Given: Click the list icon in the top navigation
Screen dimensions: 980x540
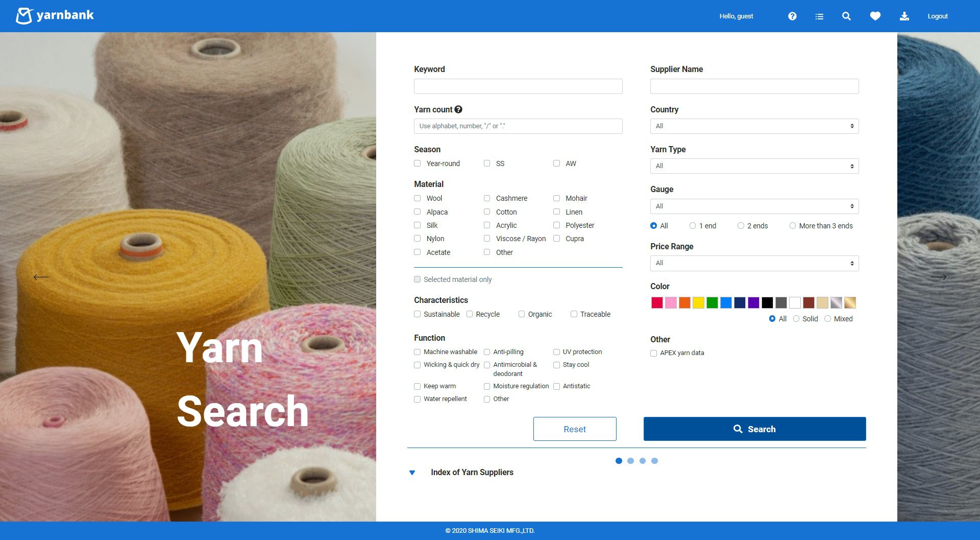Looking at the screenshot, I should [x=819, y=16].
